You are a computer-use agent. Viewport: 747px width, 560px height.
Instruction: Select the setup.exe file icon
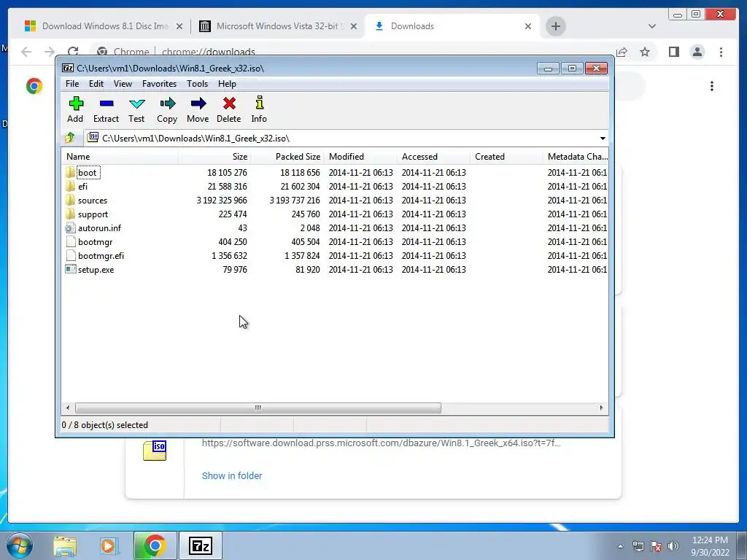(71, 269)
